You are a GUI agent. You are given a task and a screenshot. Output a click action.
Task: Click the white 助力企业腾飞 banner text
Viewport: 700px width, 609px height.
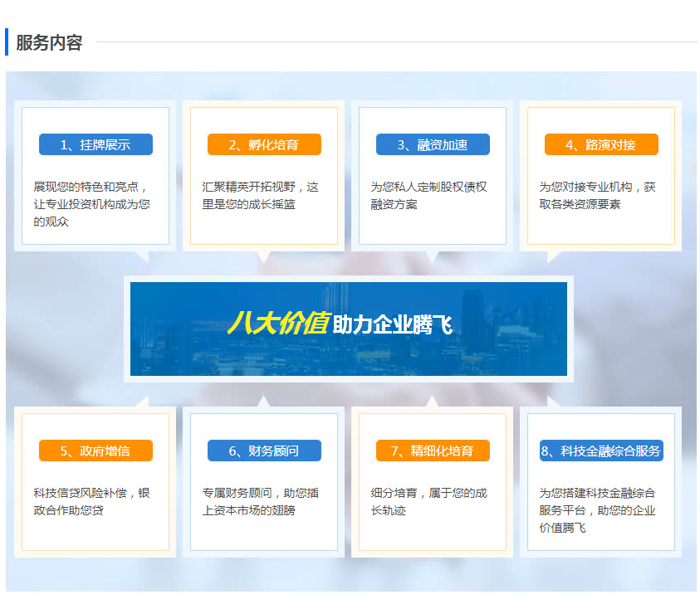(393, 324)
